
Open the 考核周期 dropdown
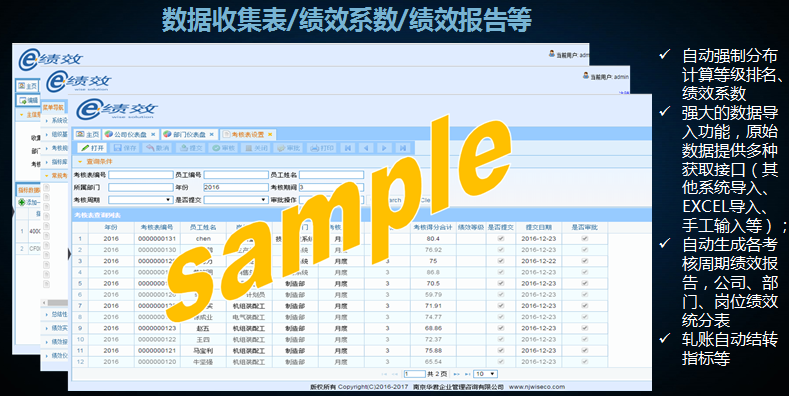tap(140, 200)
